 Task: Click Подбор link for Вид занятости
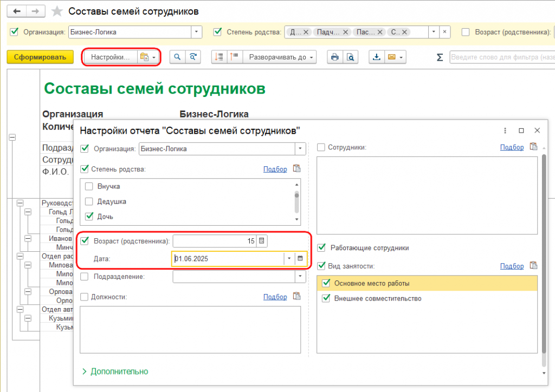coord(512,266)
